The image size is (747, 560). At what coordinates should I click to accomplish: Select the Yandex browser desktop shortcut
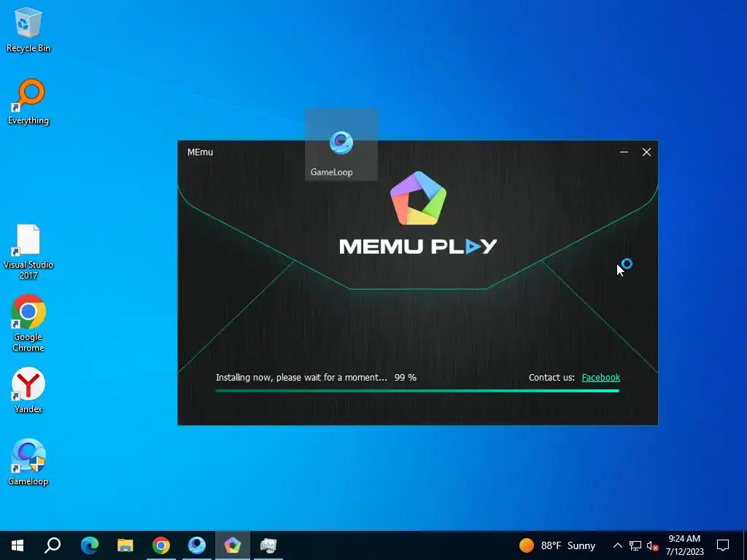coord(28,390)
